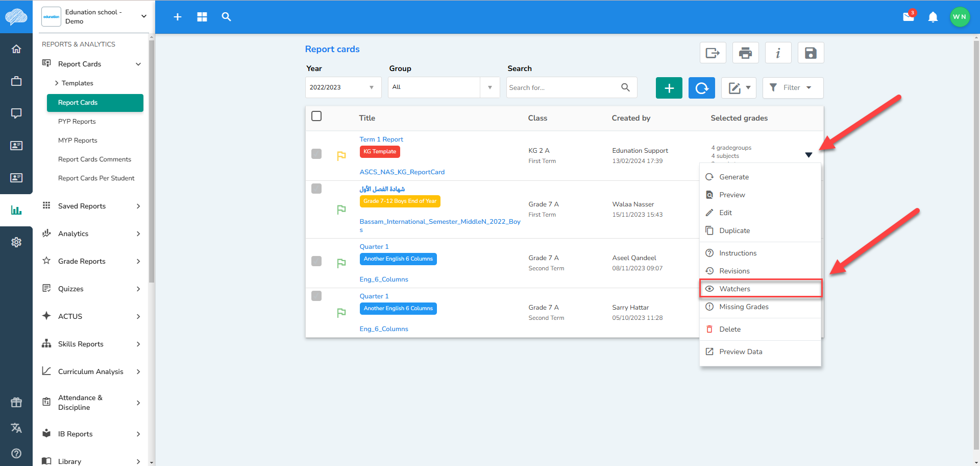Image resolution: width=980 pixels, height=466 pixels.
Task: Select Preview Data from the actions menu
Action: pyautogui.click(x=760, y=352)
